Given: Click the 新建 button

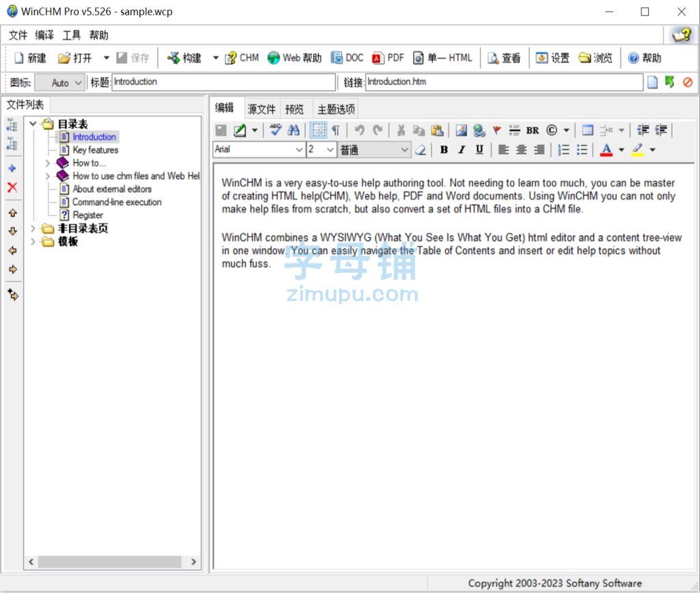Looking at the screenshot, I should [x=30, y=57].
